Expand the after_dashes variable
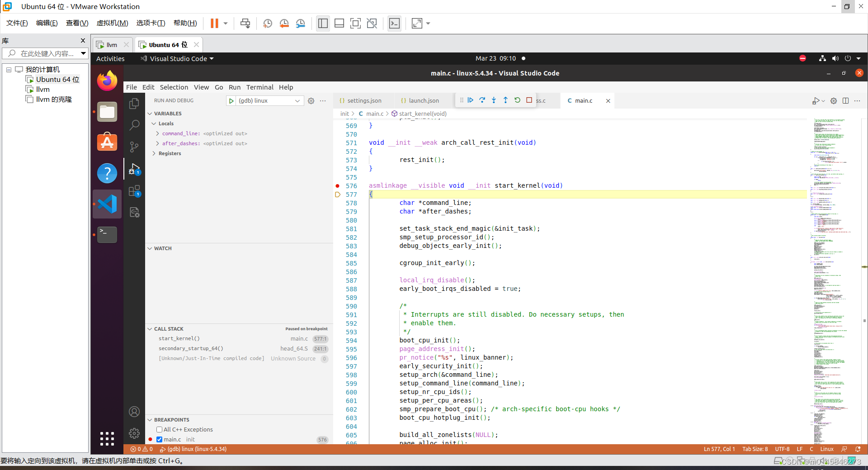Viewport: 868px width, 470px height. tap(157, 143)
